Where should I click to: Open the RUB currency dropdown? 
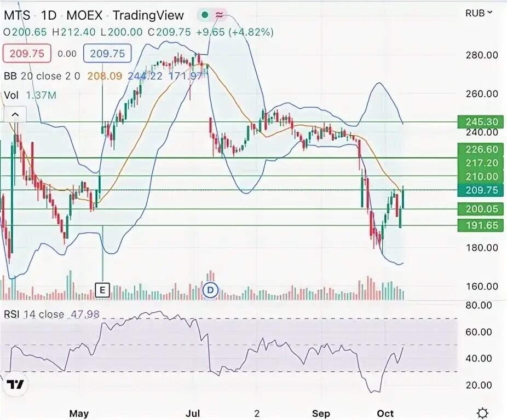[479, 13]
